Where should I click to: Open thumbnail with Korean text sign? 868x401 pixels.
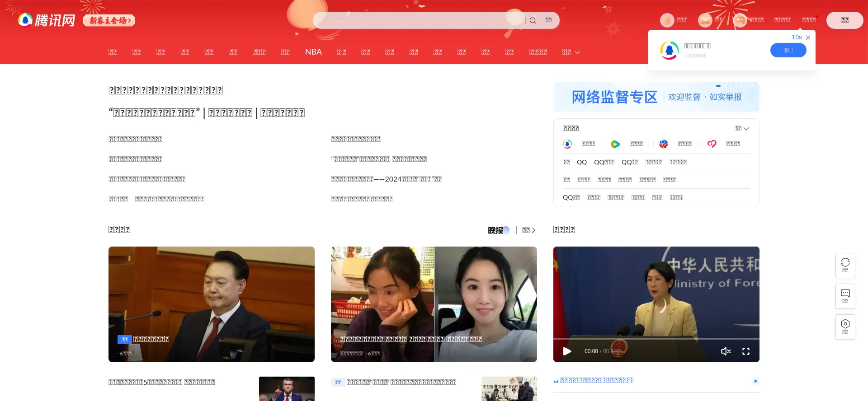509,389
